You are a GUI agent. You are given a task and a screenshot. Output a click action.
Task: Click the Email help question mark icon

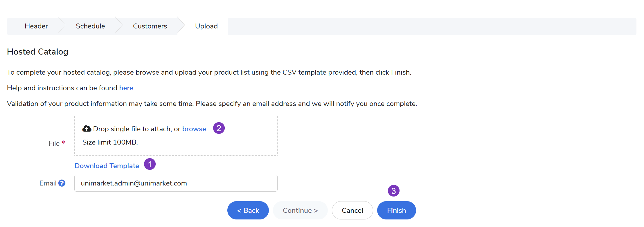(x=62, y=183)
